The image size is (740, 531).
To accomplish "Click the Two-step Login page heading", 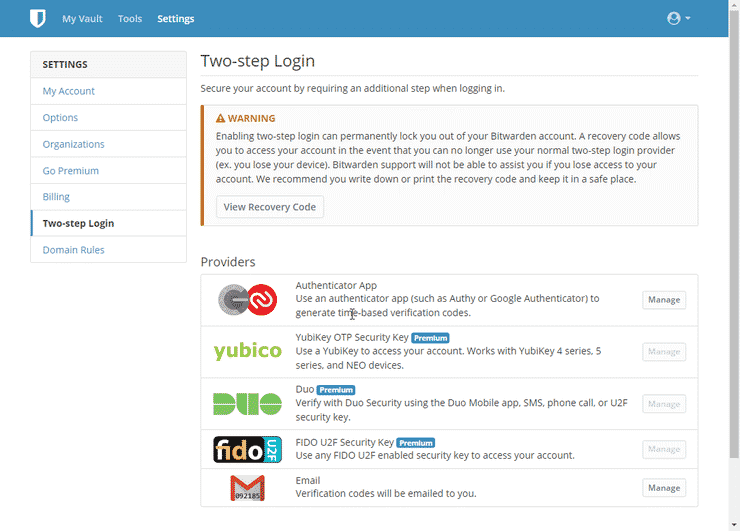I will [x=258, y=61].
